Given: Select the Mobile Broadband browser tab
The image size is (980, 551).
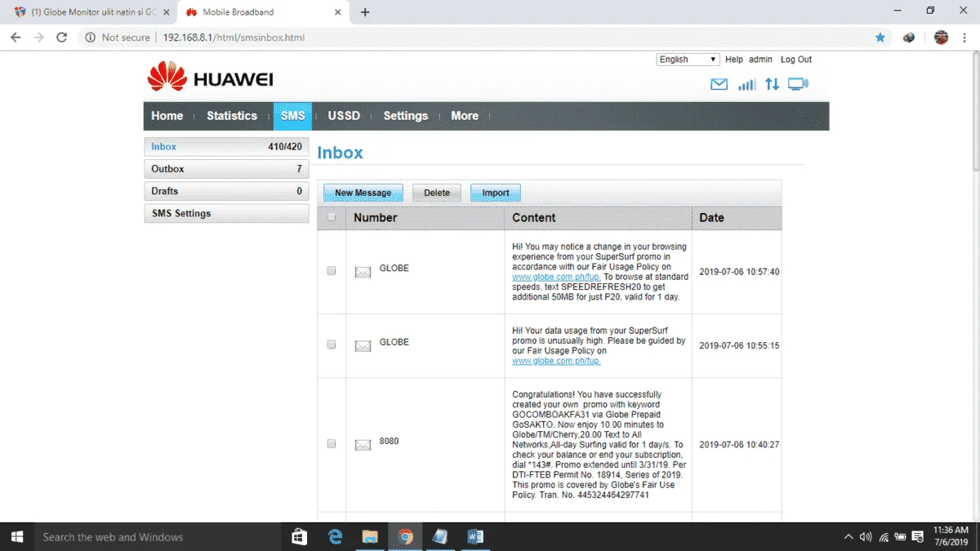Looking at the screenshot, I should 261,12.
